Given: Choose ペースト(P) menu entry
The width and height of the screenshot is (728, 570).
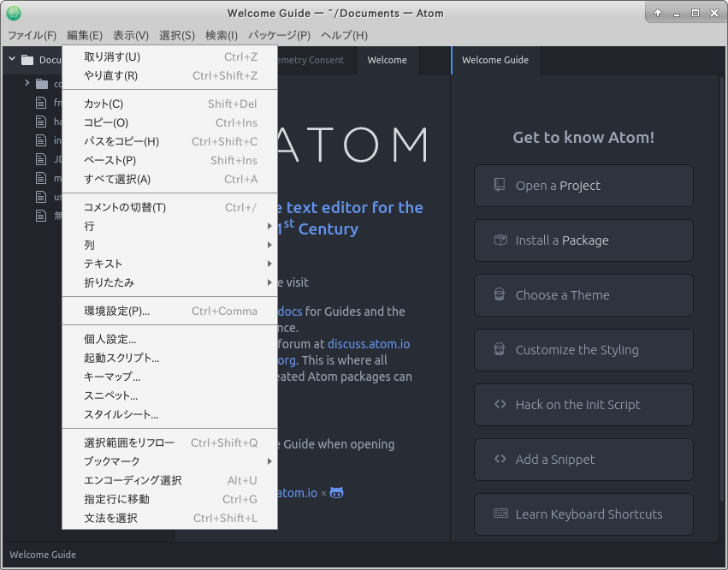Looking at the screenshot, I should 169,160.
